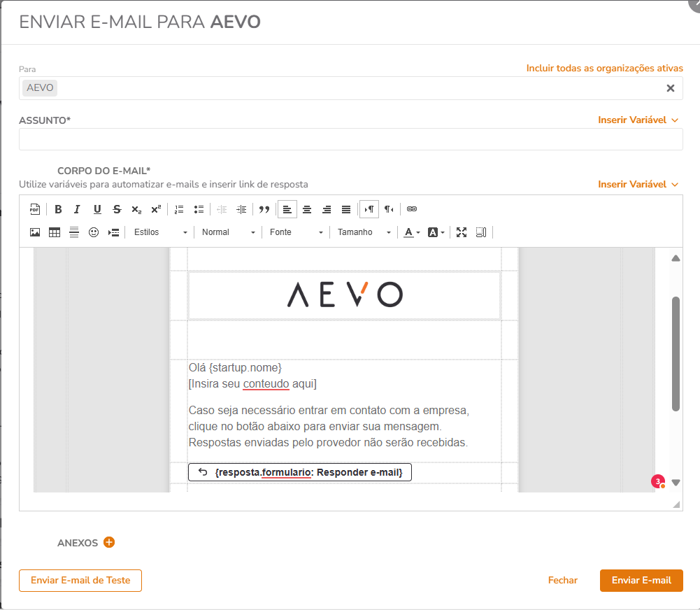Click text '[Insira seu conteudo aqui]'
Image resolution: width=700 pixels, height=610 pixels.
point(252,383)
